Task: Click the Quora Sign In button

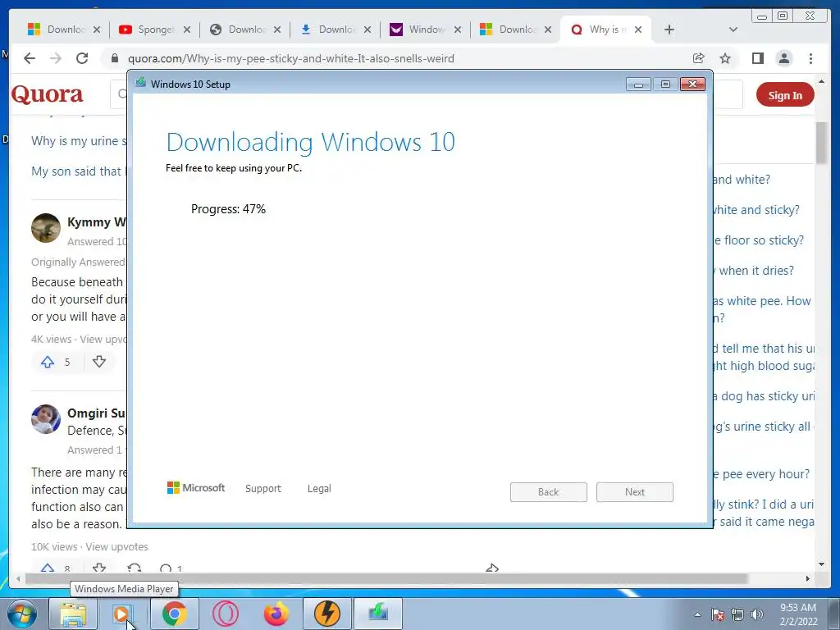Action: (x=785, y=95)
